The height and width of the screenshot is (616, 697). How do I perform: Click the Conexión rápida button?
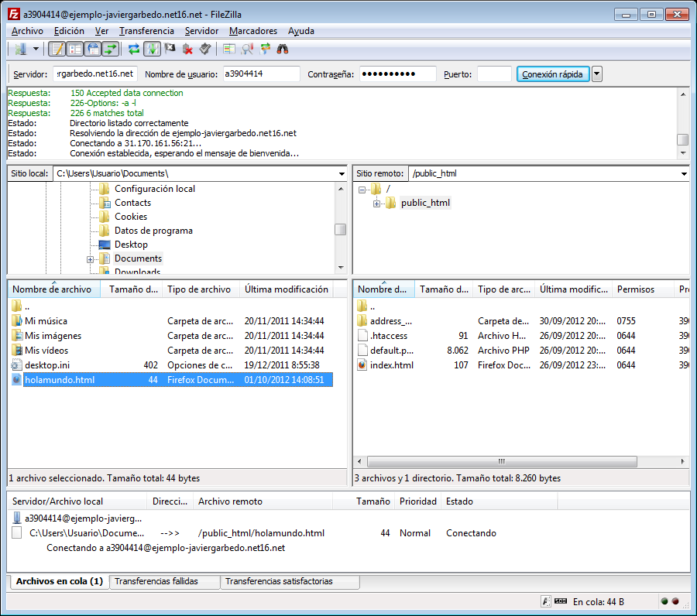coord(552,74)
